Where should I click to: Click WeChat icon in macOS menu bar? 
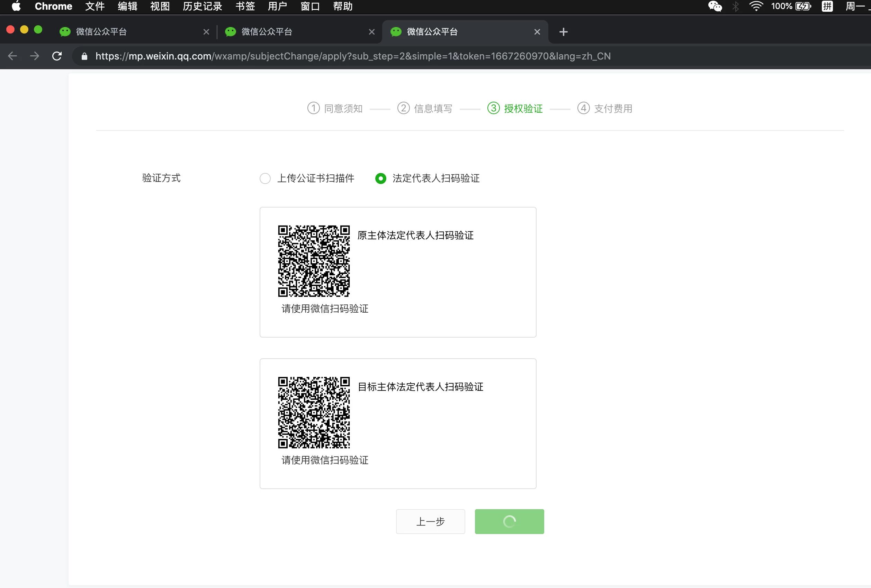click(x=715, y=6)
